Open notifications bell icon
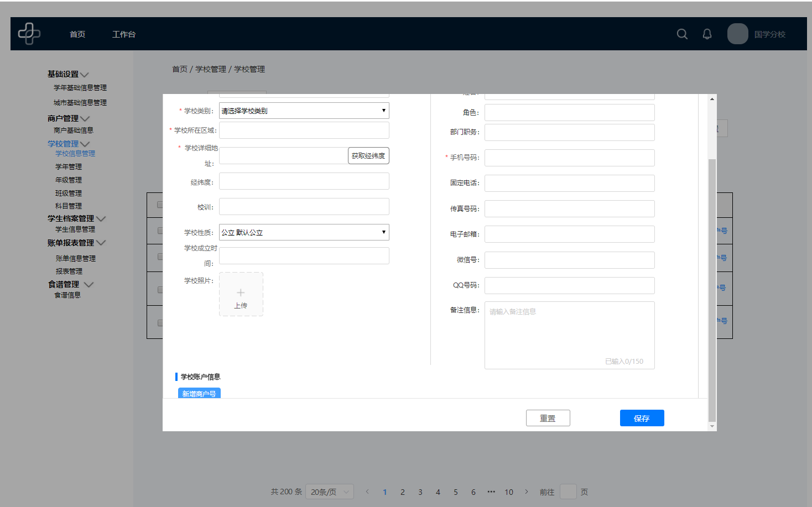This screenshot has width=812, height=507. coord(707,34)
